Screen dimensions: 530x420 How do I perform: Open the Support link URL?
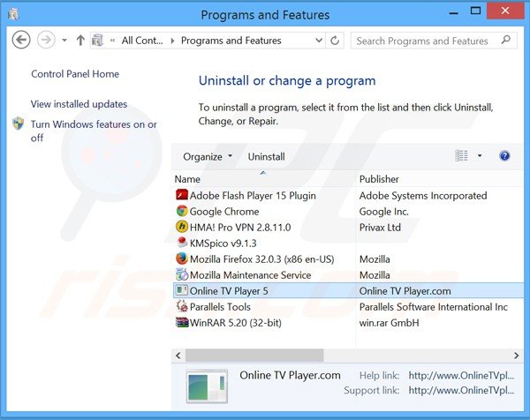(x=461, y=391)
